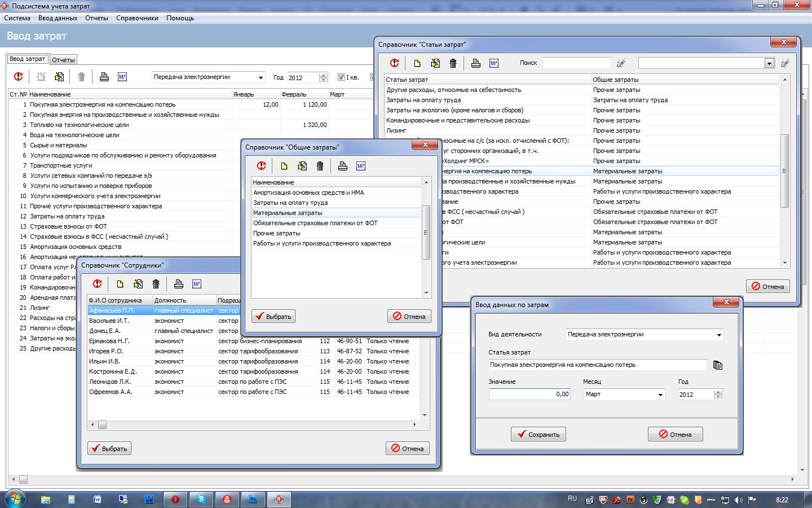Click Word export icon in Статьи затрат window
The height and width of the screenshot is (508, 812).
click(494, 63)
